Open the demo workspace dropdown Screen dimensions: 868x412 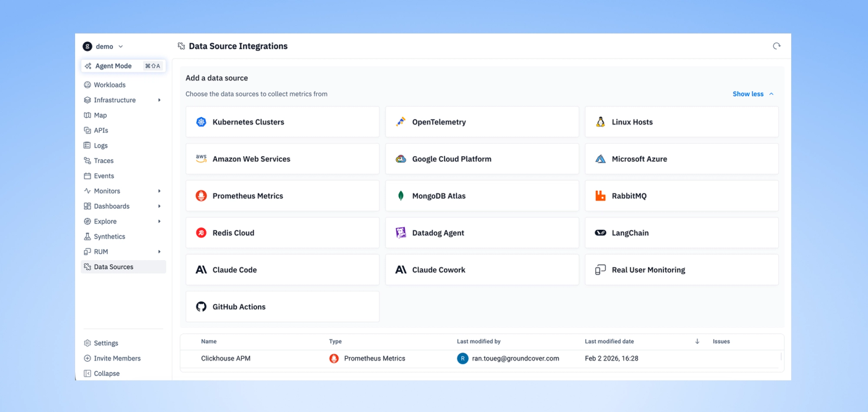(104, 46)
